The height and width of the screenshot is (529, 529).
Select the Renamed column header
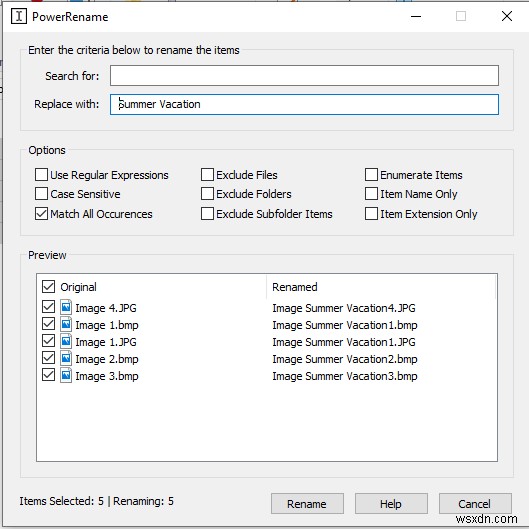point(295,287)
